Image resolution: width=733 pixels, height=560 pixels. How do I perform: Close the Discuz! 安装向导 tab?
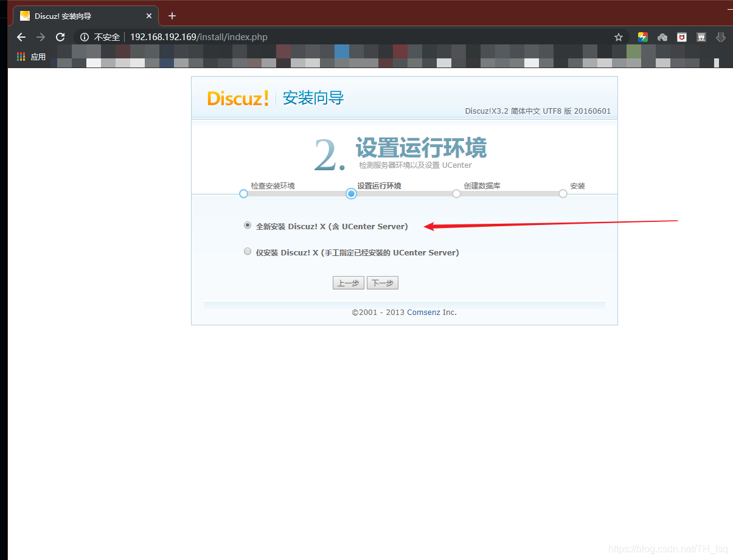click(x=149, y=16)
